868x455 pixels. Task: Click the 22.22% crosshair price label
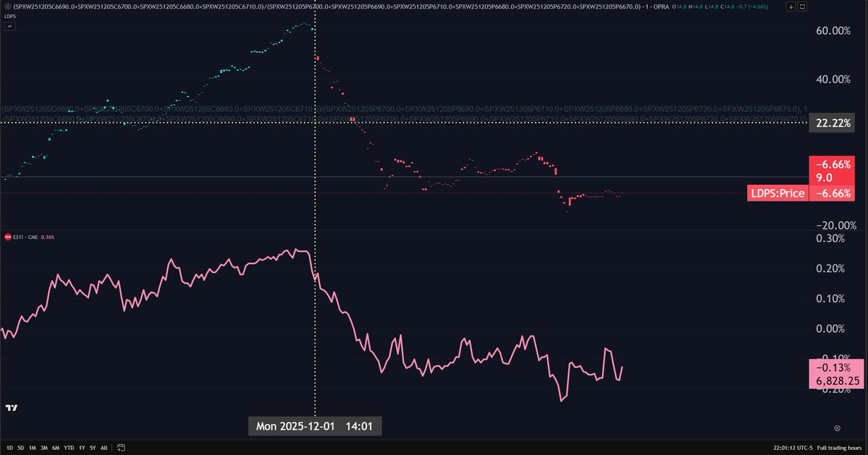click(833, 123)
